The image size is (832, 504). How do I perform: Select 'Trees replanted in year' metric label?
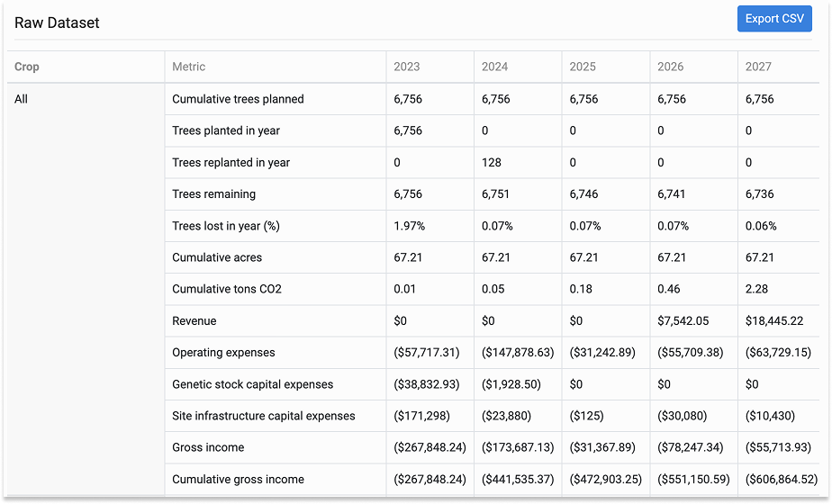point(231,162)
